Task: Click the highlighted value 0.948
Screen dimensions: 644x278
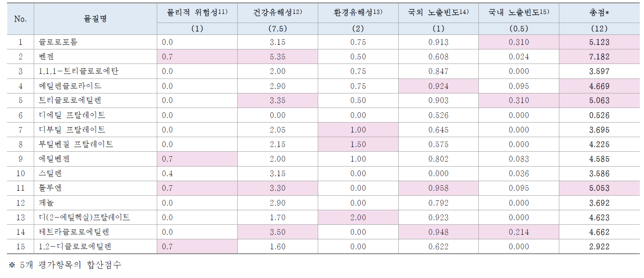Action: click(438, 232)
